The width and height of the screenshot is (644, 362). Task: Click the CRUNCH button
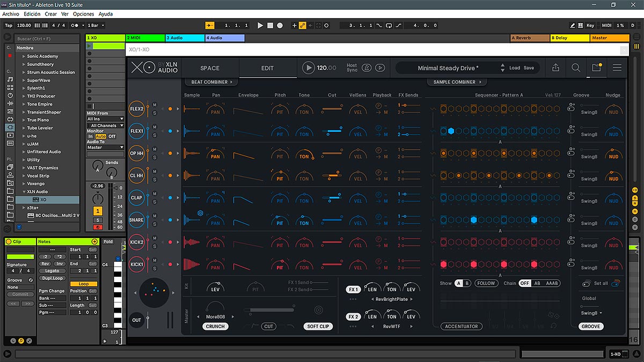click(216, 326)
